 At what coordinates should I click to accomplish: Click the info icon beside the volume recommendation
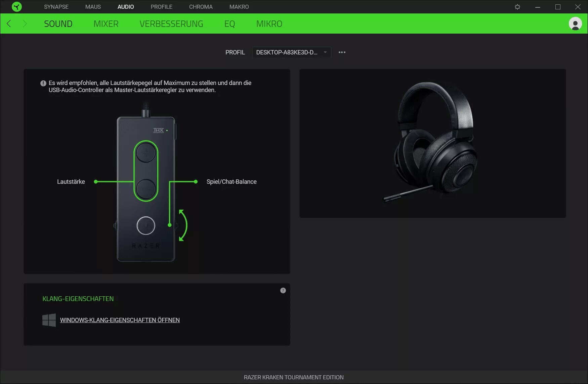click(x=43, y=83)
